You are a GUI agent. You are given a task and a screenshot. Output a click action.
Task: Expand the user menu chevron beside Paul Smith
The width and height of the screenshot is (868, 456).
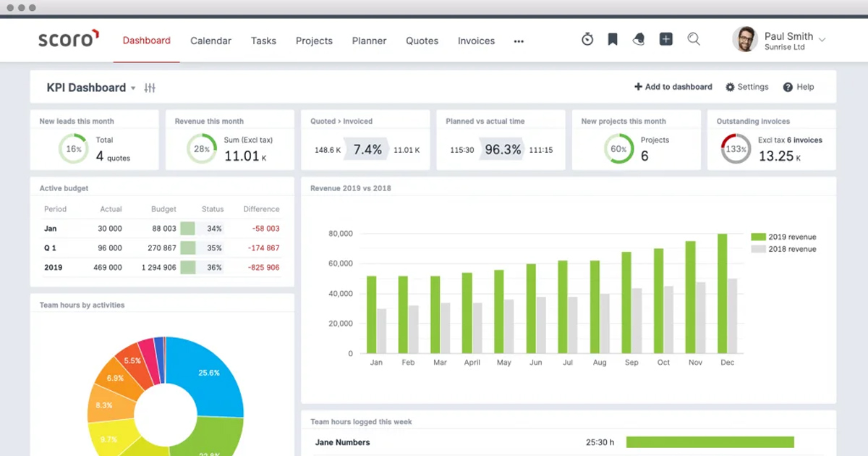point(822,40)
